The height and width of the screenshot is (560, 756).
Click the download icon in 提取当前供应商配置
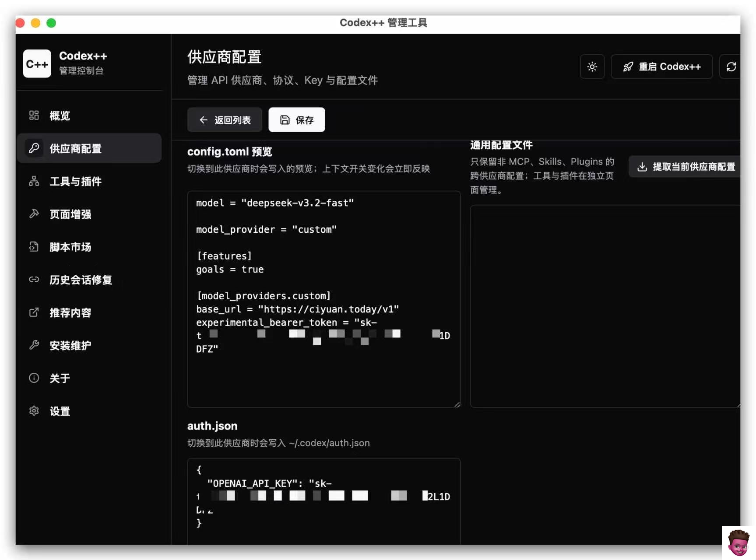[642, 167]
